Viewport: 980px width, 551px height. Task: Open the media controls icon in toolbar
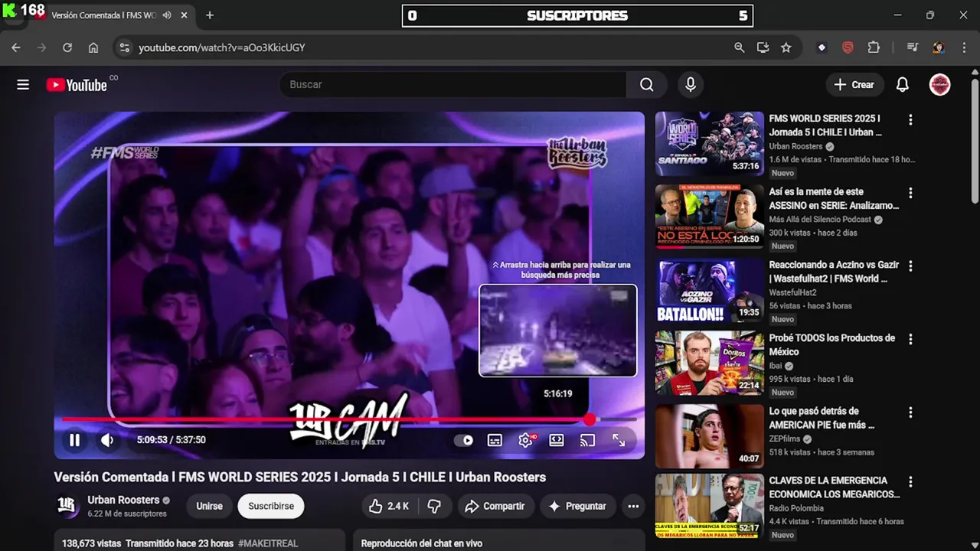[x=913, y=47]
